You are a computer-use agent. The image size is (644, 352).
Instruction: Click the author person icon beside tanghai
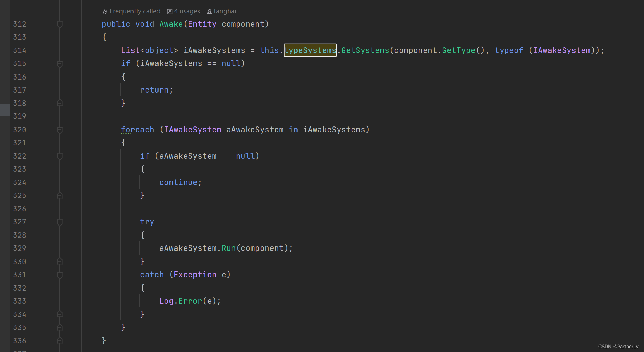click(210, 12)
